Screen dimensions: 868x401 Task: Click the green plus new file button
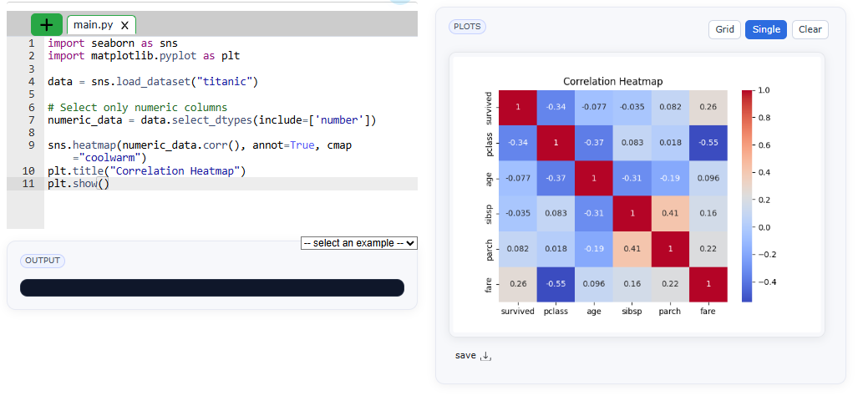47,25
